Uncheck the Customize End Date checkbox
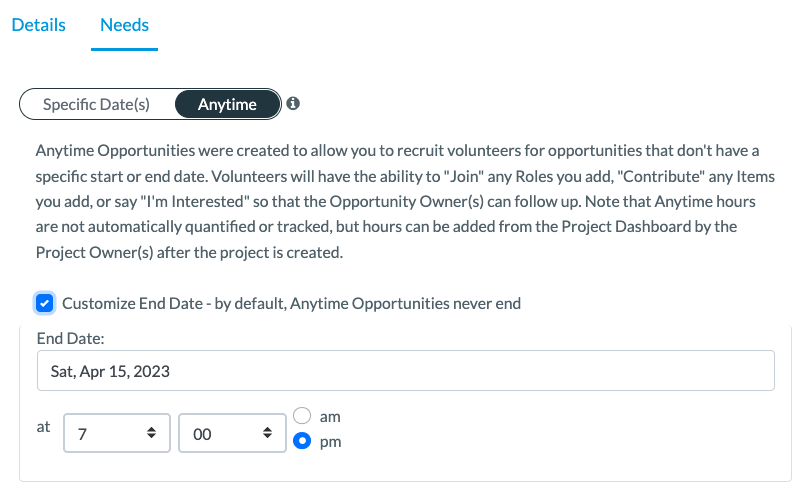This screenshot has height=499, width=809. pyautogui.click(x=44, y=303)
